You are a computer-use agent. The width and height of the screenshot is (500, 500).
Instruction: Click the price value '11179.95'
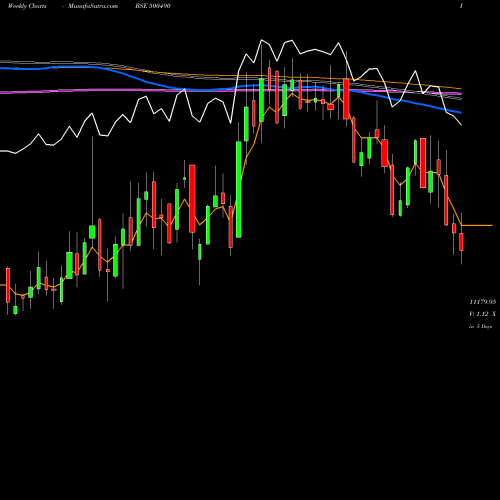click(483, 302)
